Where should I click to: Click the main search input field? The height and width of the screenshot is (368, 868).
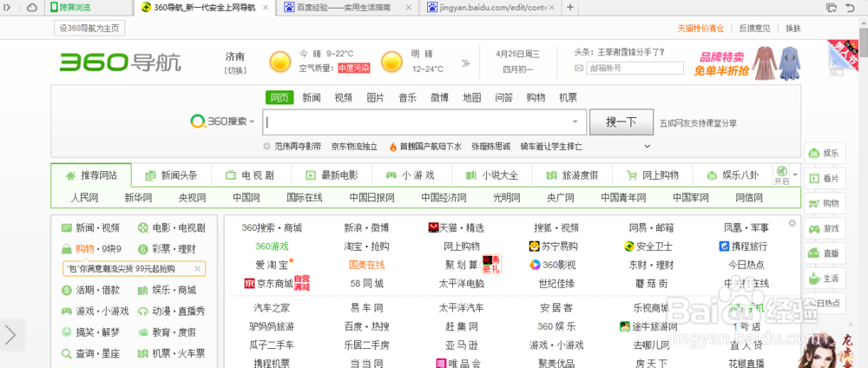424,122
